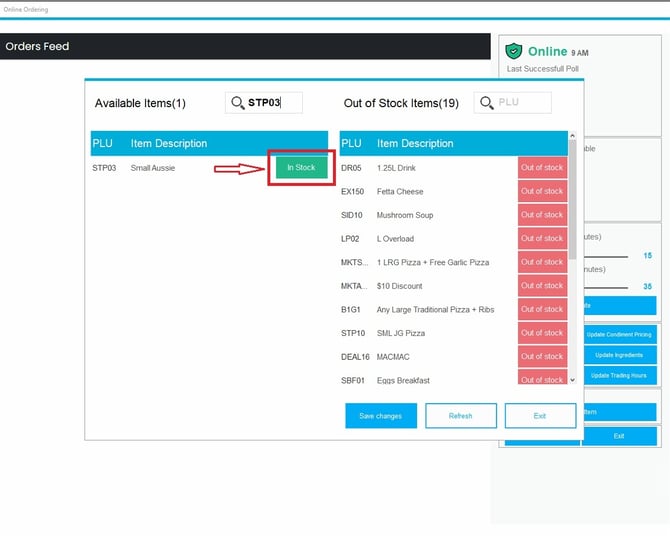Click Item Description header in Out of Stock table
The width and height of the screenshot is (670, 538).
tap(415, 144)
